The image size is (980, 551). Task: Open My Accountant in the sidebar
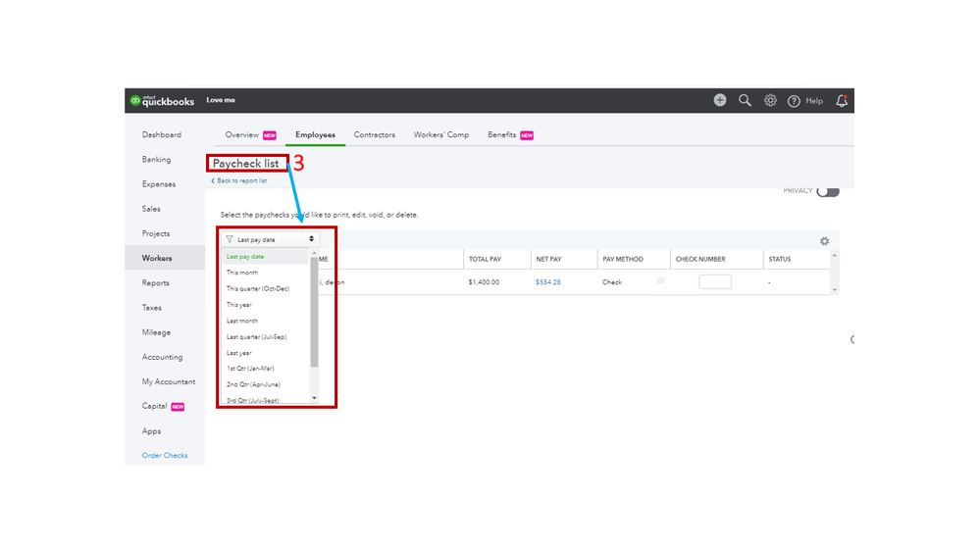point(168,381)
